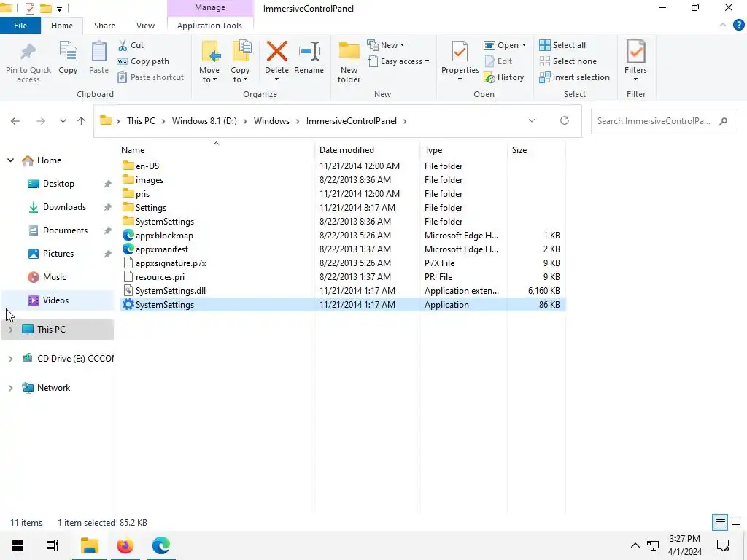Expand CD Drive (E:) node
This screenshot has width=747, height=560.
pyautogui.click(x=10, y=359)
